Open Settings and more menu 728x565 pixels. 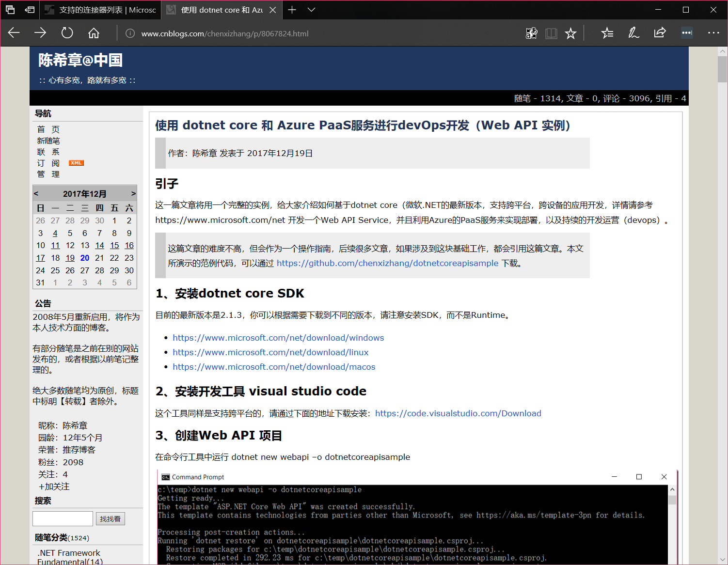tap(713, 33)
